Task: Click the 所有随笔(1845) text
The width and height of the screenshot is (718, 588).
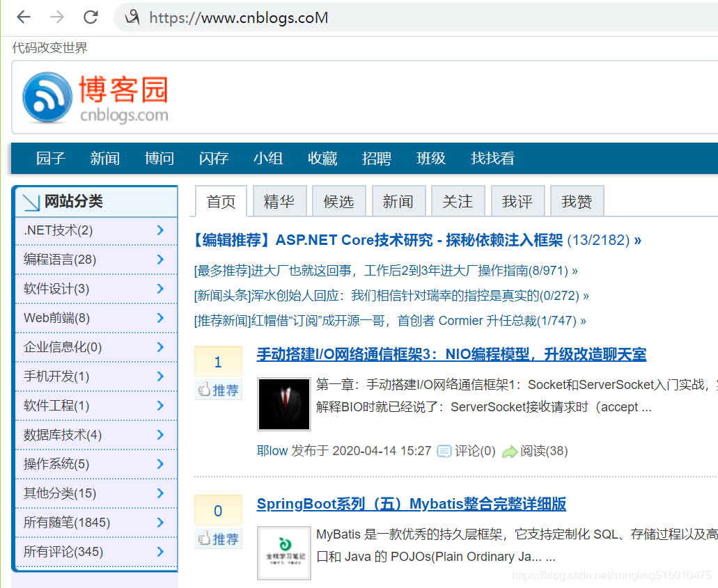Action: pyautogui.click(x=67, y=523)
